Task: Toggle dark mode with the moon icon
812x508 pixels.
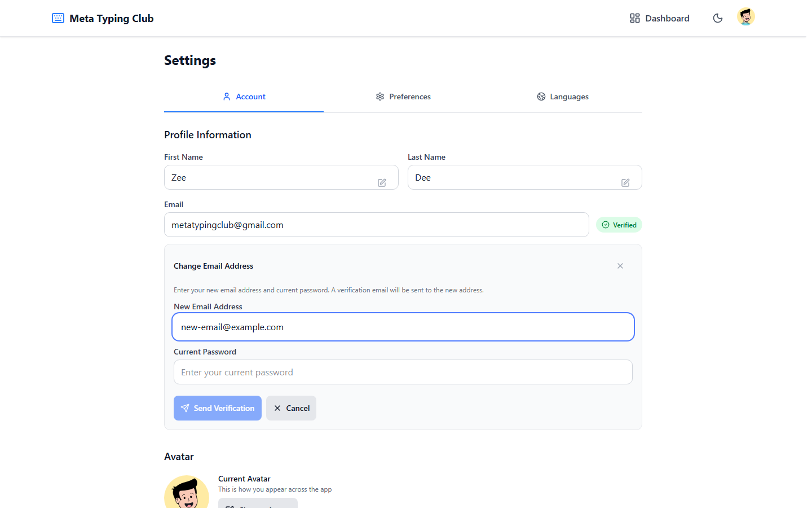Action: (x=718, y=18)
